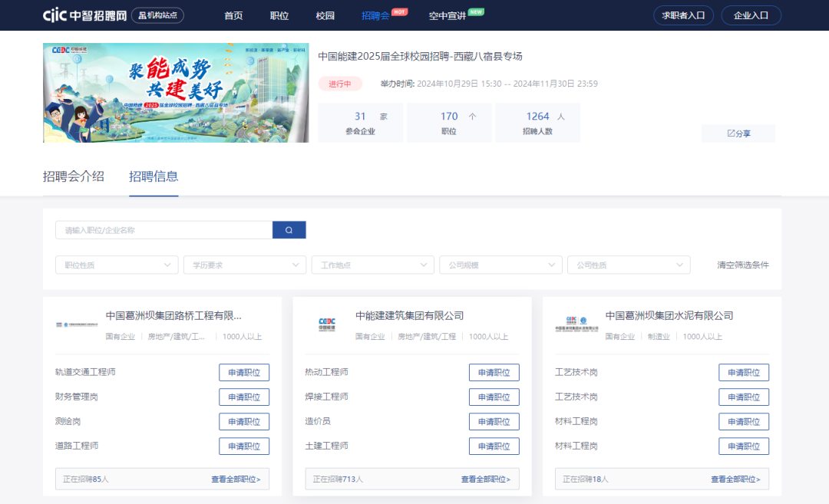This screenshot has height=504, width=829.
Task: Switch to the 招聘会介绍 tab
Action: (74, 176)
